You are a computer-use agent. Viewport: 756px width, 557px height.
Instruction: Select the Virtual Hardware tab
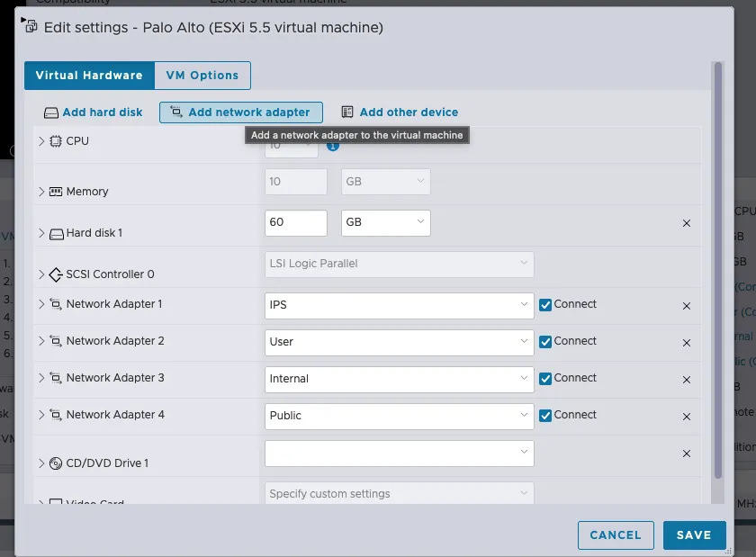coord(89,76)
